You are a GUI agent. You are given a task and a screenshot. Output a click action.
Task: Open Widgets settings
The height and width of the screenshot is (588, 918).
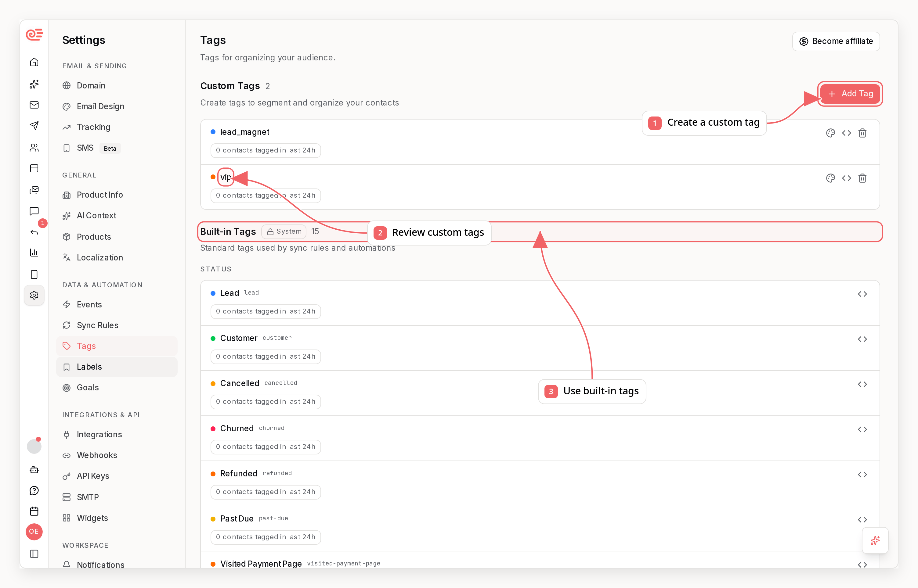click(117, 518)
